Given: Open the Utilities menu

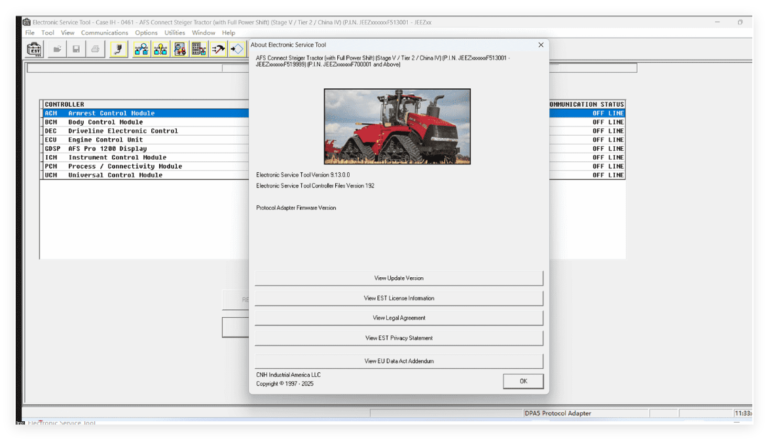Looking at the screenshot, I should point(174,33).
